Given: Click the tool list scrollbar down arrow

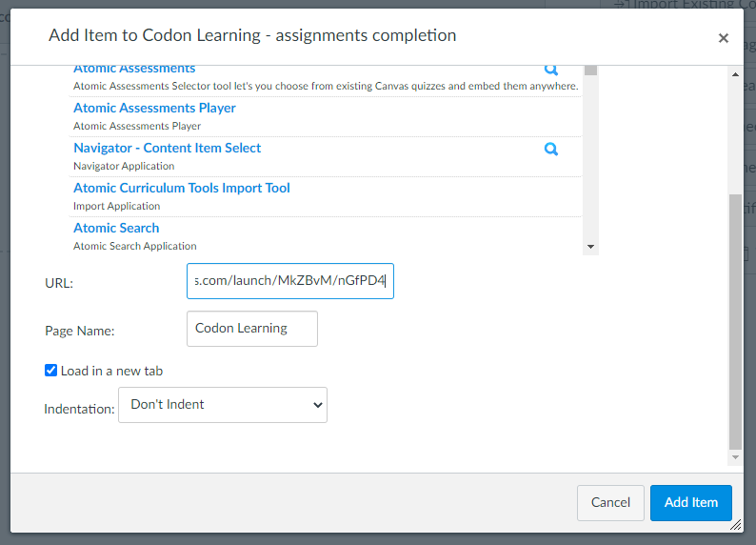Looking at the screenshot, I should 590,247.
